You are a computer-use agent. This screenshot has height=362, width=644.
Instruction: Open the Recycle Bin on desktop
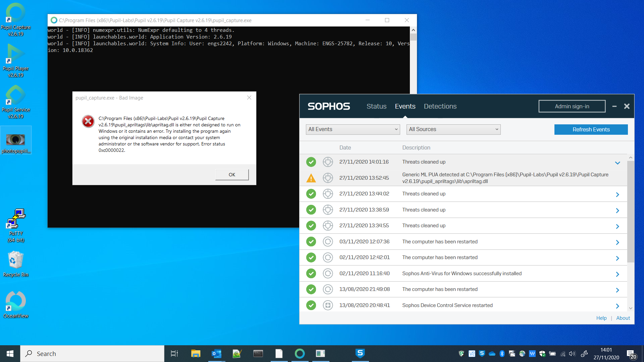[16, 264]
